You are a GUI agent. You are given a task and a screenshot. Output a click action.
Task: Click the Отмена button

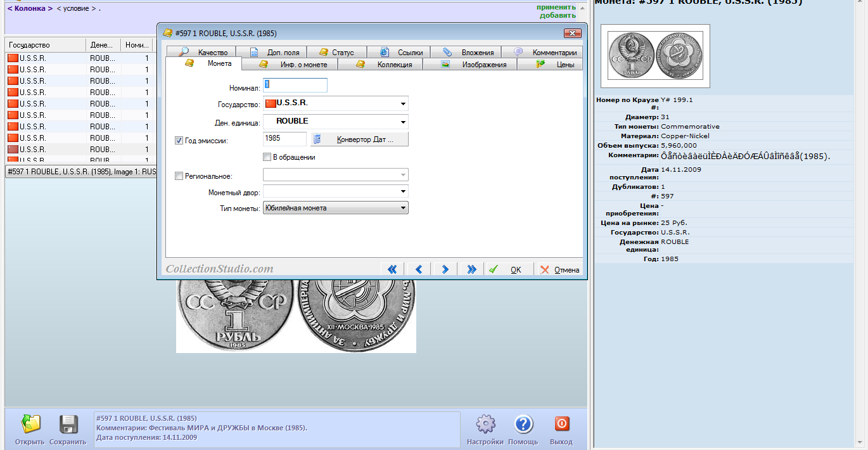559,269
